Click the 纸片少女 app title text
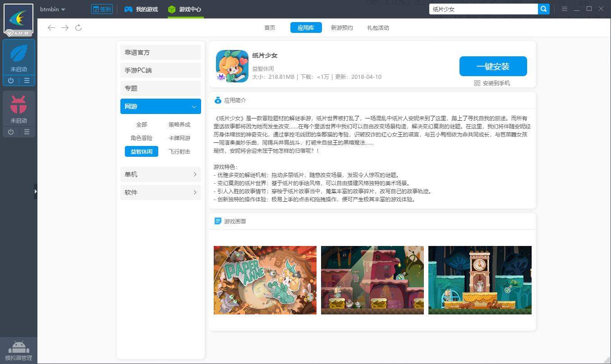This screenshot has height=364, width=611. (265, 56)
